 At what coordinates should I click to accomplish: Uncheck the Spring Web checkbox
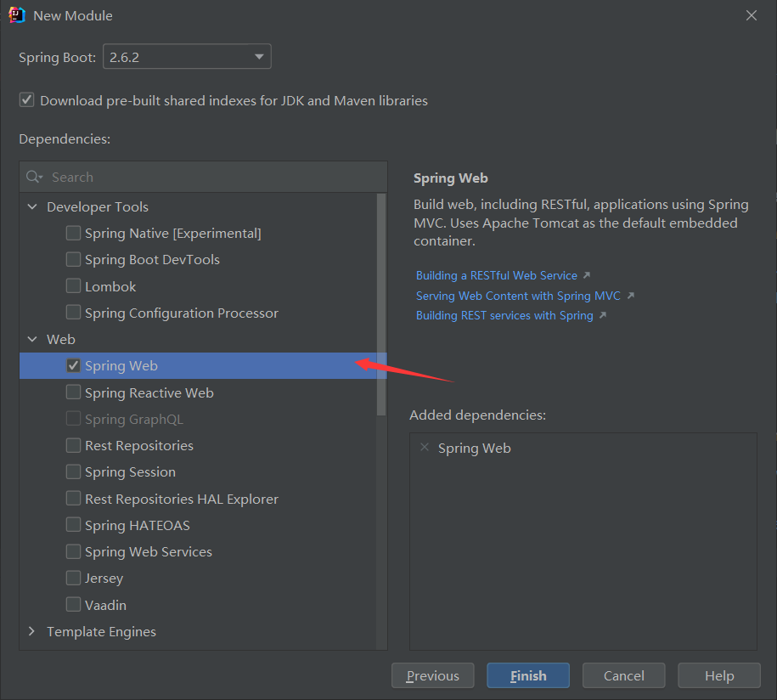[74, 366]
